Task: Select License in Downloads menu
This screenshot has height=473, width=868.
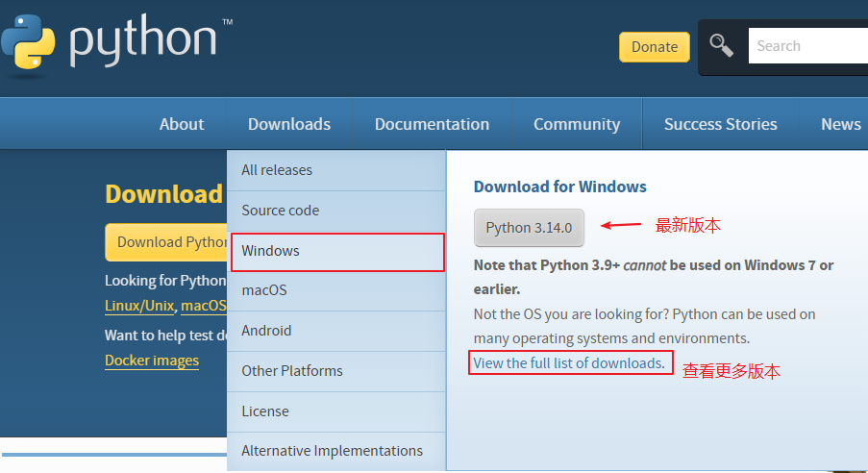Action: 336,411
